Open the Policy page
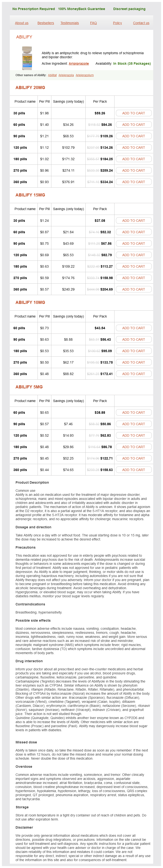The height and width of the screenshot is (868, 163). coord(117,23)
